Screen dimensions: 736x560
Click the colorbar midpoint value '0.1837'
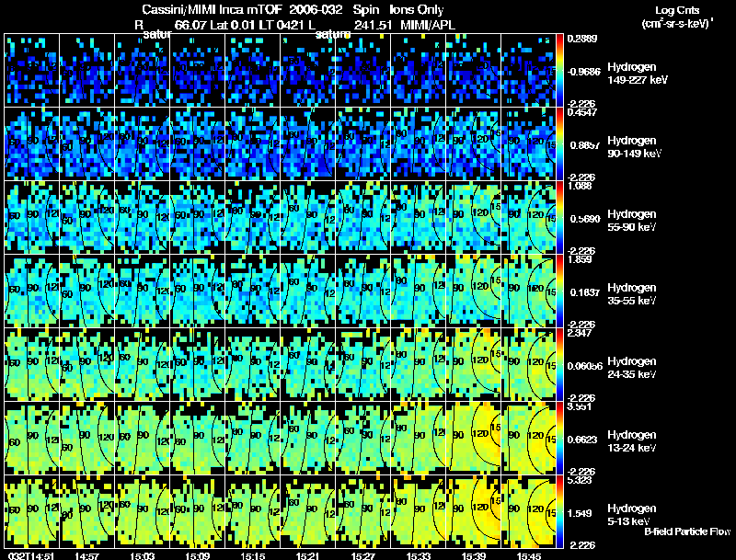583,292
